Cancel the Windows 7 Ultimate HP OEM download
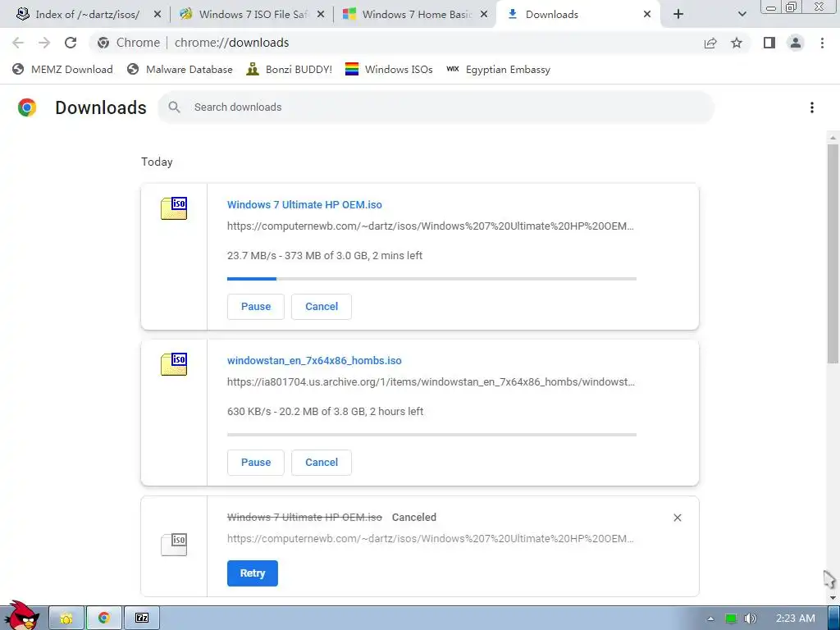The width and height of the screenshot is (840, 630). pyautogui.click(x=322, y=307)
